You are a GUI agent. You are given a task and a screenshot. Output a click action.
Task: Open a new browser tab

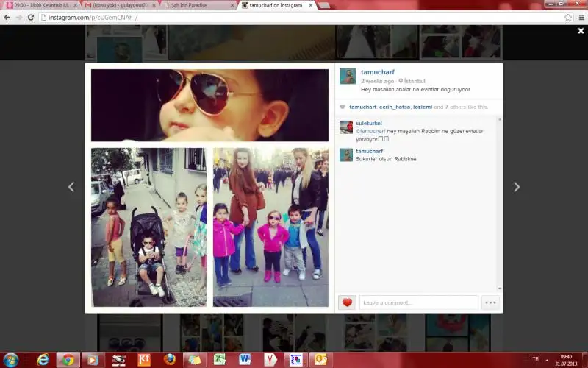(x=323, y=5)
